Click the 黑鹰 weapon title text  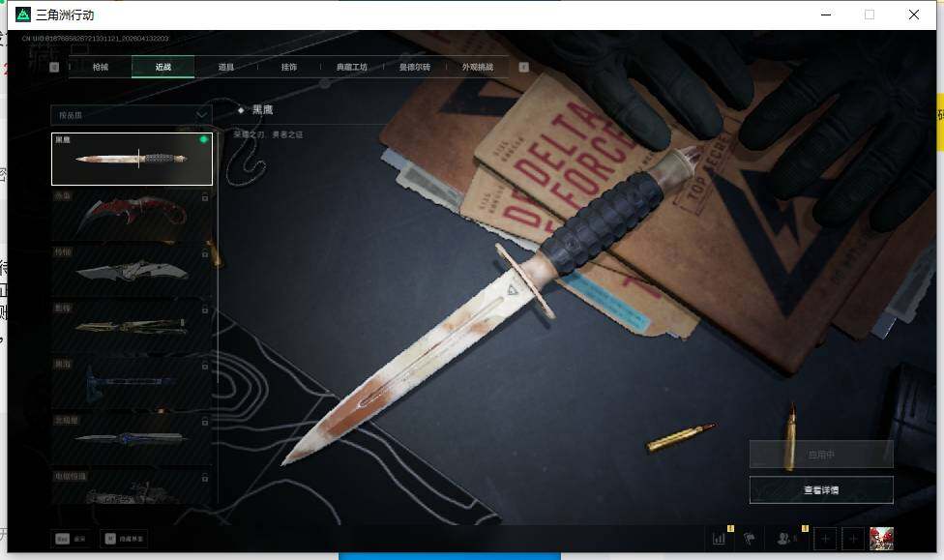pos(262,109)
